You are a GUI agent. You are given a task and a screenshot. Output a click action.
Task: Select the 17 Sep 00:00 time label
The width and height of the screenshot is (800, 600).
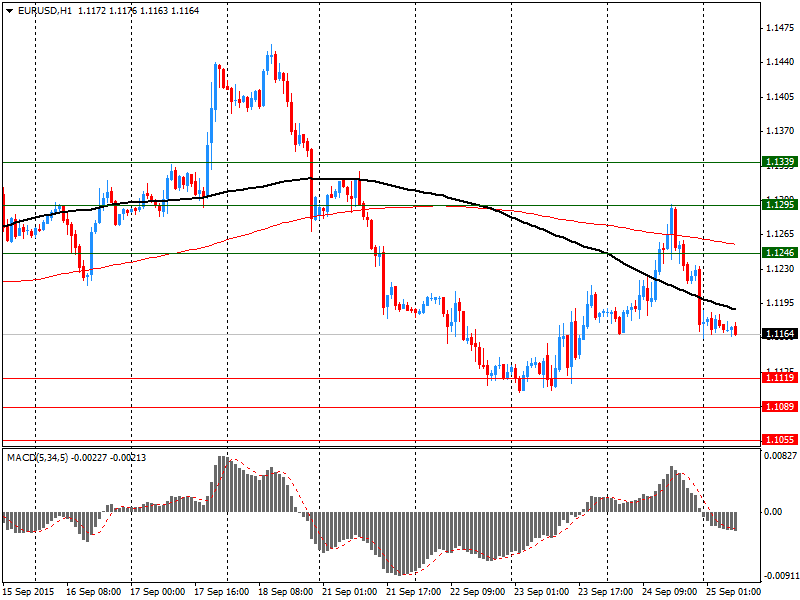click(158, 592)
